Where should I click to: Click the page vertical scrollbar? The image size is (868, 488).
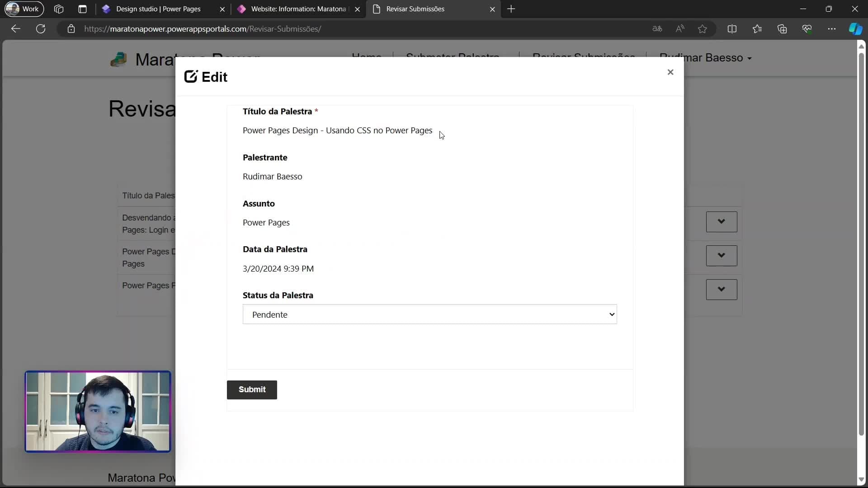pos(861,244)
